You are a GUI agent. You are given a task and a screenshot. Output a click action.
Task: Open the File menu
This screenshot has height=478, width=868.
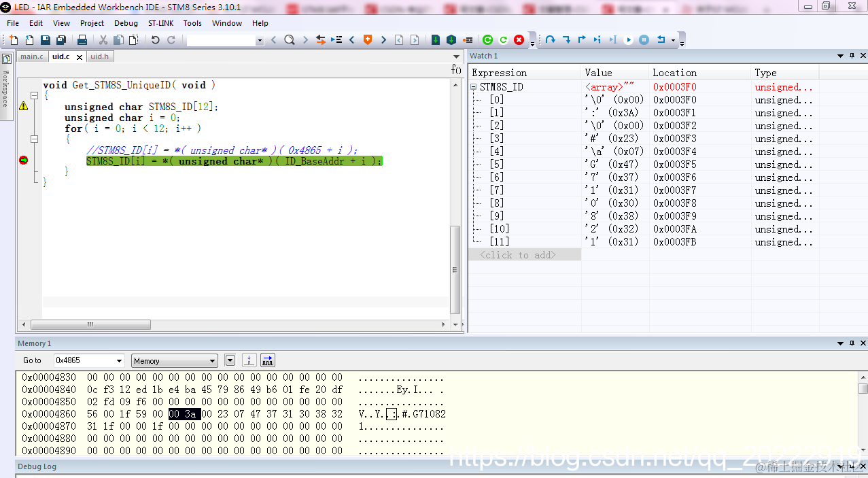pos(13,23)
